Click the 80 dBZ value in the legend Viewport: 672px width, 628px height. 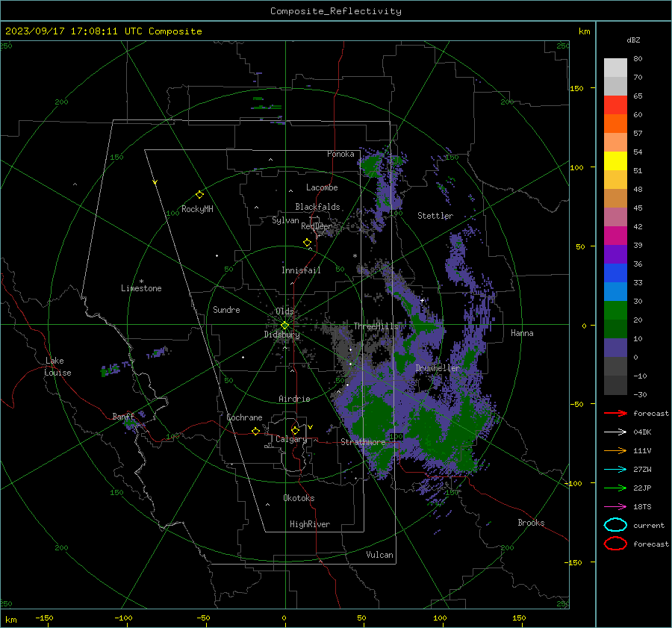pyautogui.click(x=638, y=59)
